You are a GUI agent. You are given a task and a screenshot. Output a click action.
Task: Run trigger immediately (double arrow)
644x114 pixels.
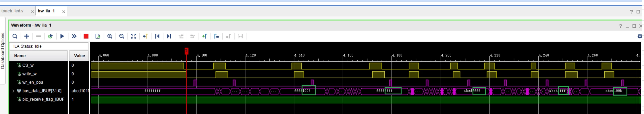point(74,36)
